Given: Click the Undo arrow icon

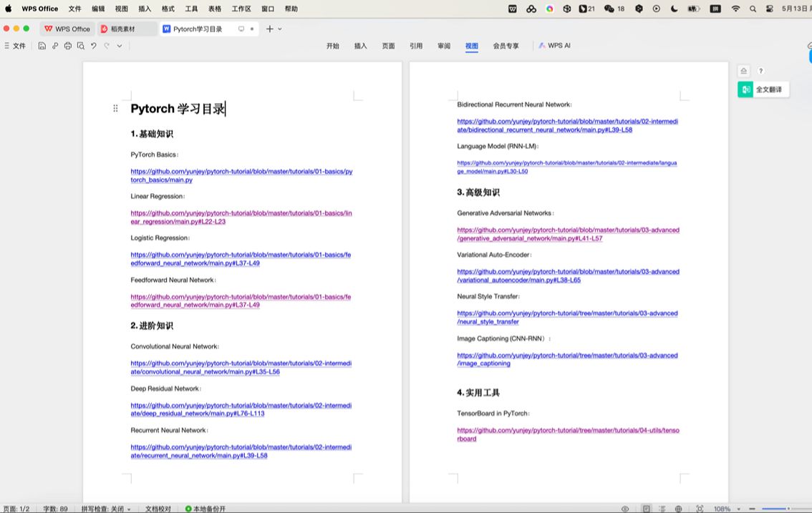Looking at the screenshot, I should coord(94,46).
